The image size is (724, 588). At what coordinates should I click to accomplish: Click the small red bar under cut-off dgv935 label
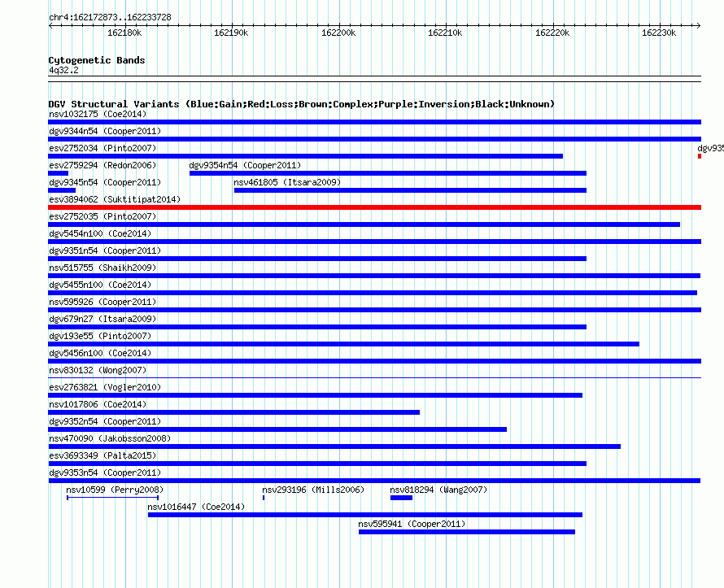[x=700, y=156]
